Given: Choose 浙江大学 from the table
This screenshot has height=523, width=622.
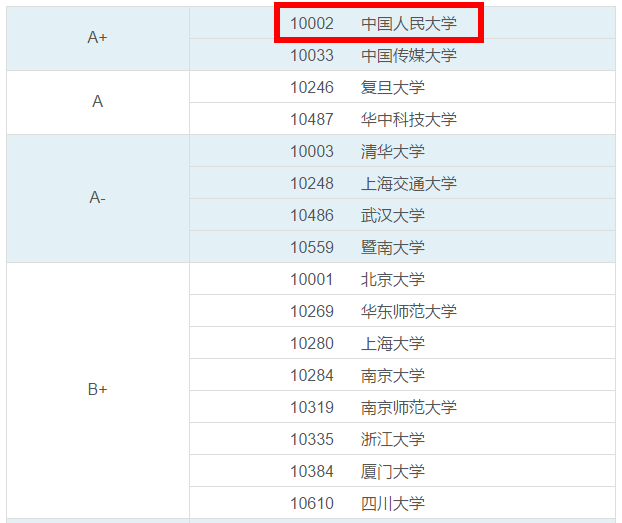Looking at the screenshot, I should click(392, 439).
